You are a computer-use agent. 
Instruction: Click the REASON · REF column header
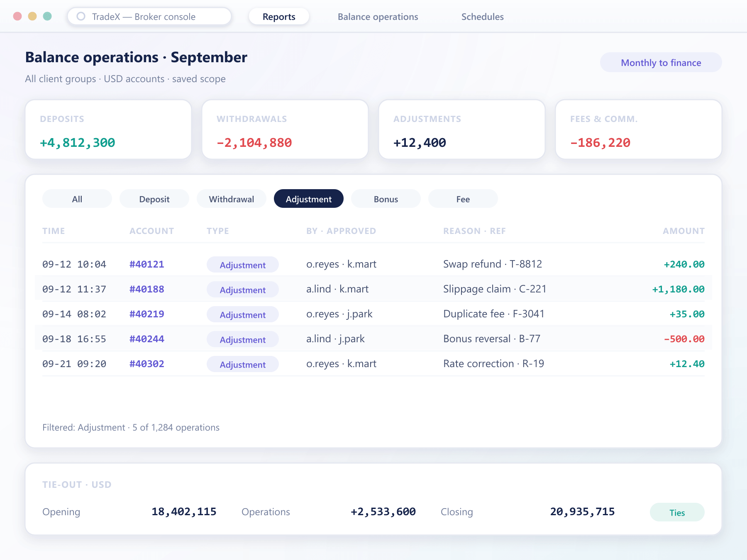pos(474,231)
